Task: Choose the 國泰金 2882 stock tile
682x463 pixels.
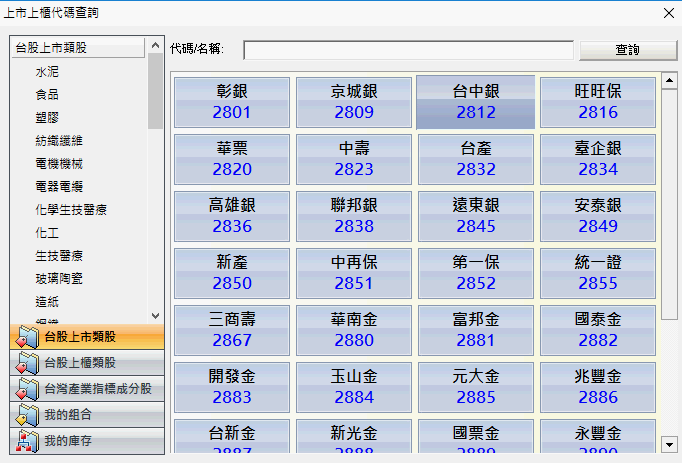Action: click(598, 330)
